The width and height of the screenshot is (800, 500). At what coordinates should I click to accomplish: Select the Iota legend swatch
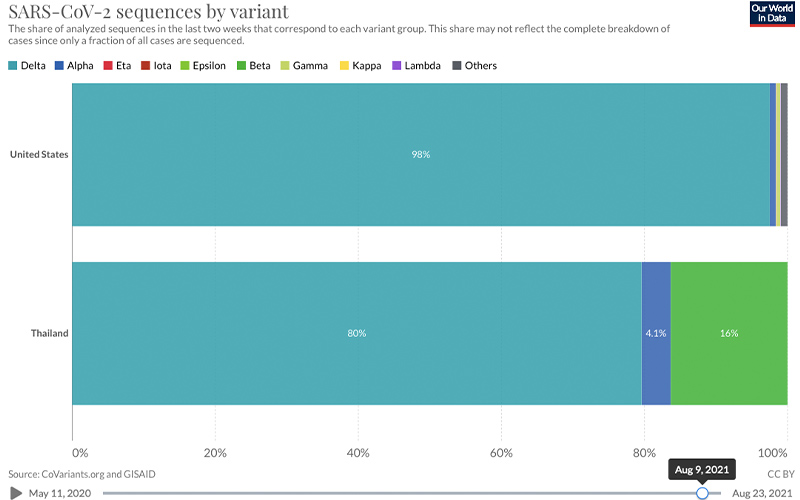click(x=146, y=66)
